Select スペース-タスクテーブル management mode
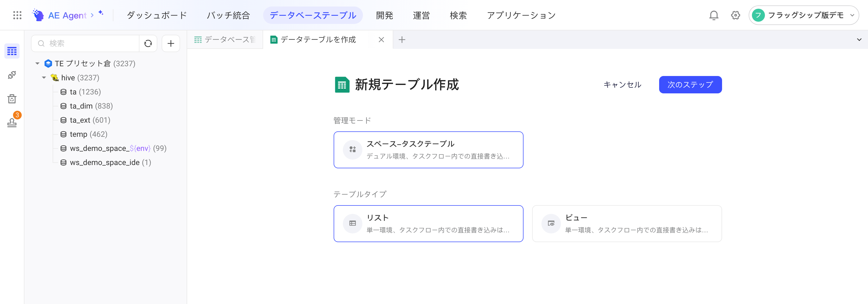The height and width of the screenshot is (304, 868). tap(428, 150)
